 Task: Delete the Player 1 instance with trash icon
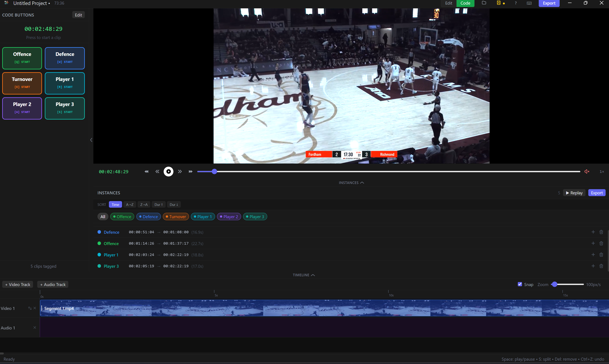pyautogui.click(x=601, y=254)
